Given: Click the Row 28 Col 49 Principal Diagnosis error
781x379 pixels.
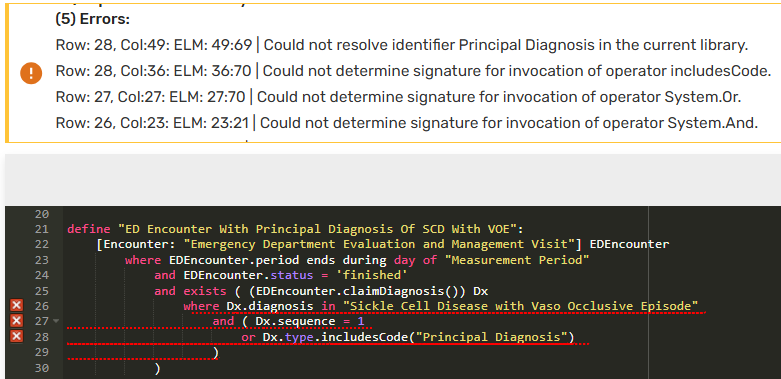Looking at the screenshot, I should point(402,45).
